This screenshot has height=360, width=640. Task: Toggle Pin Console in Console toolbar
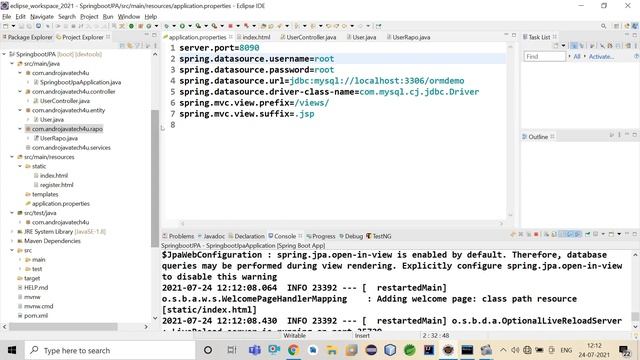588,234
